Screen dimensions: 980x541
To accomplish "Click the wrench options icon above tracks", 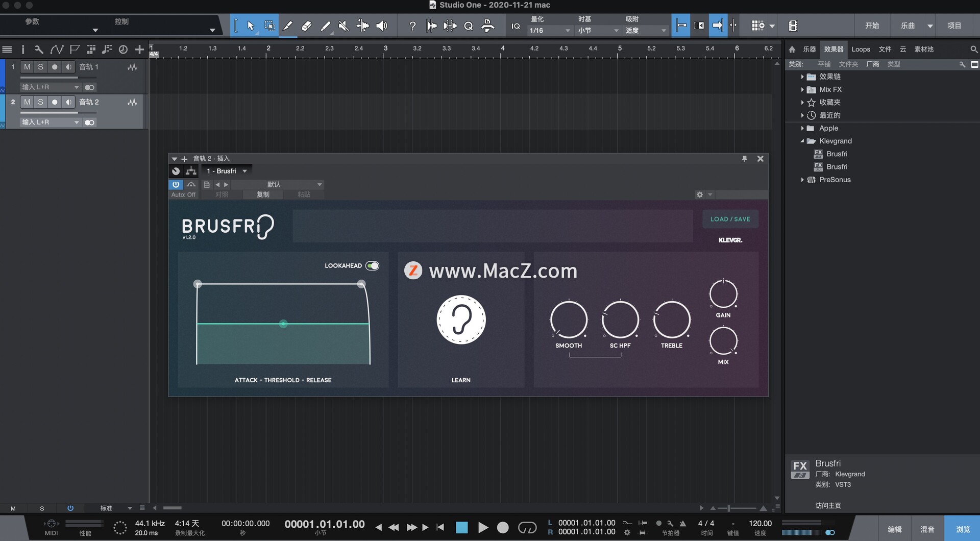I will (x=39, y=50).
